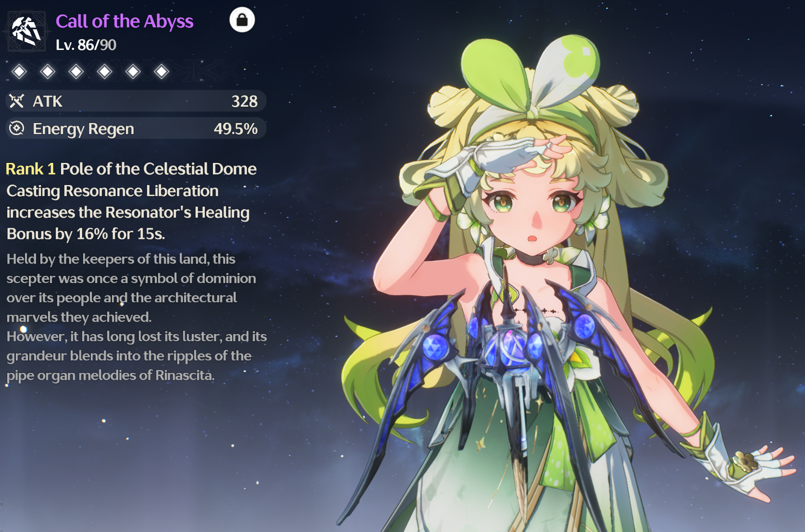The width and height of the screenshot is (805, 532).
Task: Select the fifth rank diamond icon
Action: pos(133,72)
